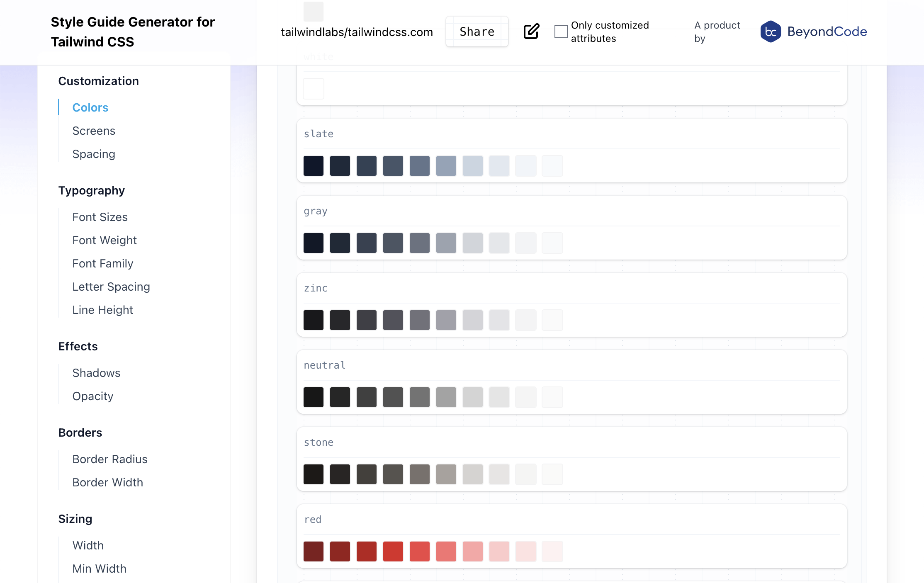Viewport: 924px width, 583px height.
Task: Click the Font Weight sidebar item
Action: (x=104, y=240)
